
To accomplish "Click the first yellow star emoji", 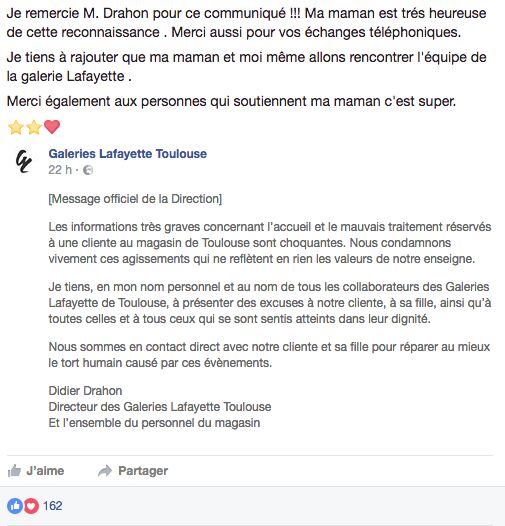I will 16,127.
